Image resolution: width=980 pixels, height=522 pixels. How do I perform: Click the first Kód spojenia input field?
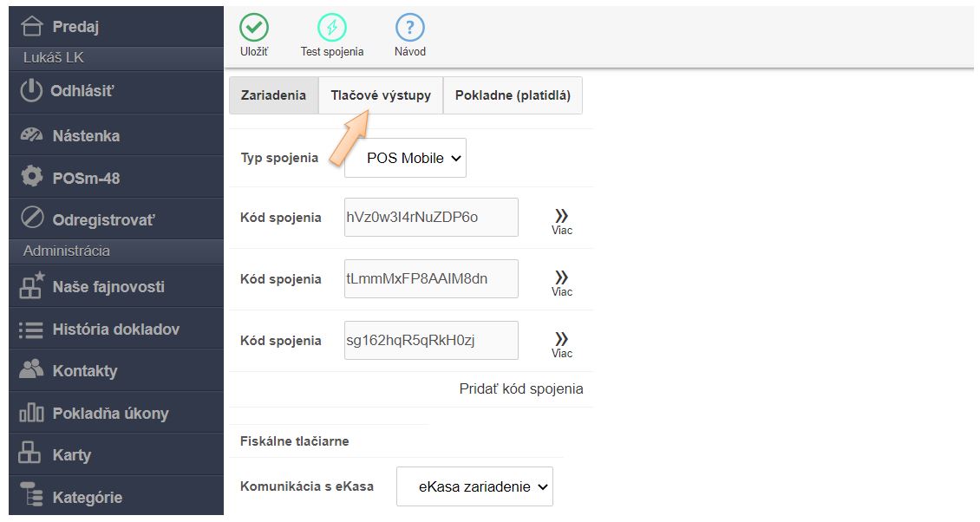(x=431, y=218)
